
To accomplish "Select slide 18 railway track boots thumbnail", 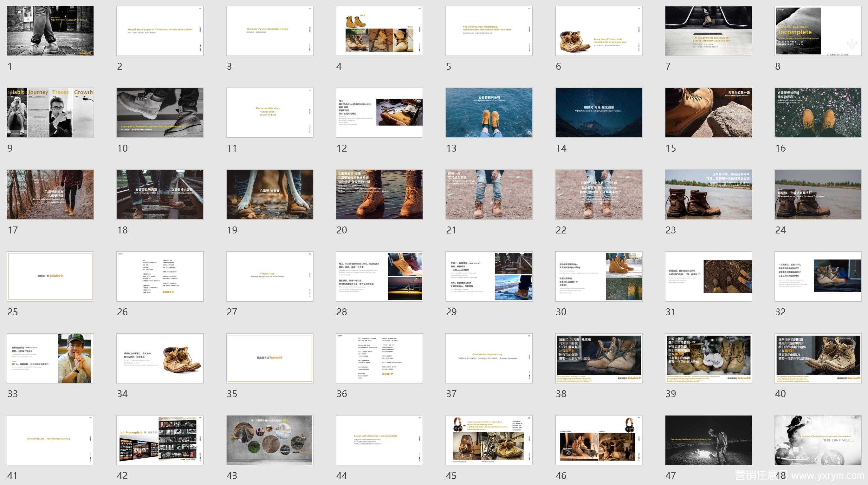I will [160, 194].
